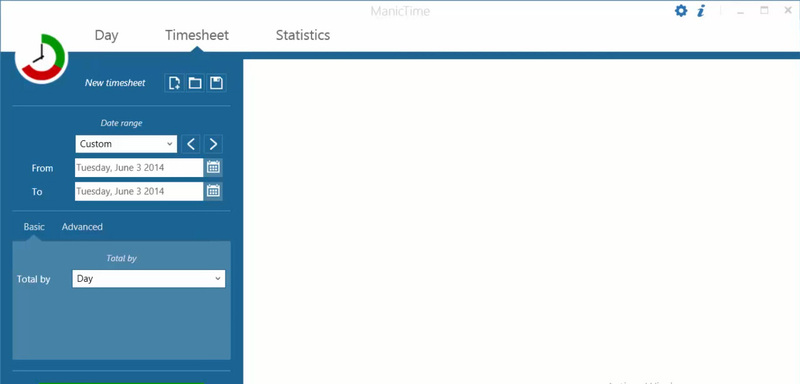This screenshot has height=384, width=800.
Task: Expand the Total by Day dropdown
Action: point(148,279)
